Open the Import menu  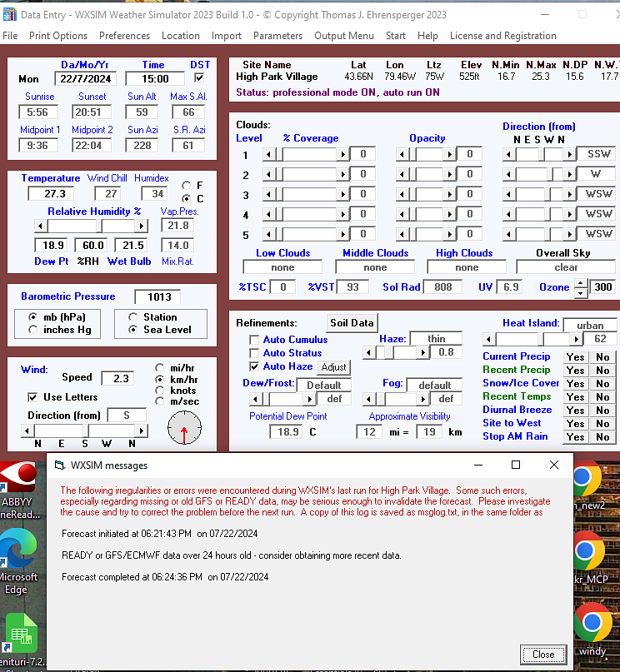[227, 36]
